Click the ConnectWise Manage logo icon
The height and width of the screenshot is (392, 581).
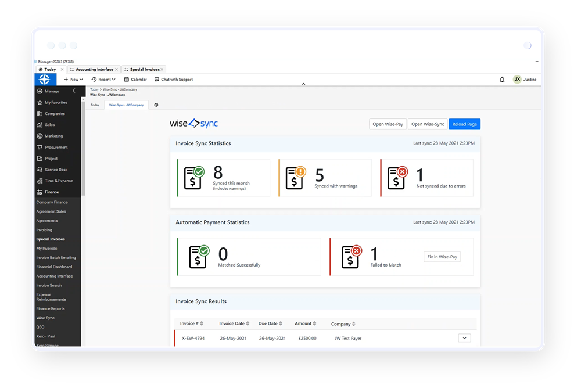pyautogui.click(x=45, y=80)
